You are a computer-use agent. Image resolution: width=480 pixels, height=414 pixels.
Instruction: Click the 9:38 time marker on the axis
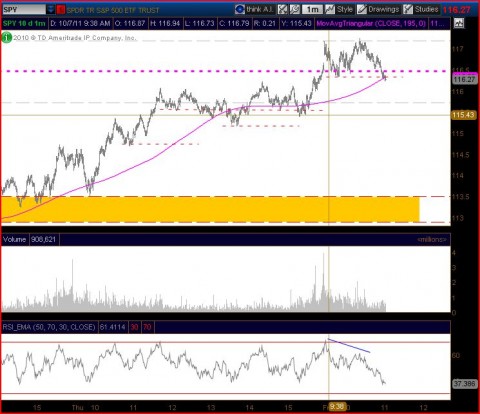tap(337, 407)
